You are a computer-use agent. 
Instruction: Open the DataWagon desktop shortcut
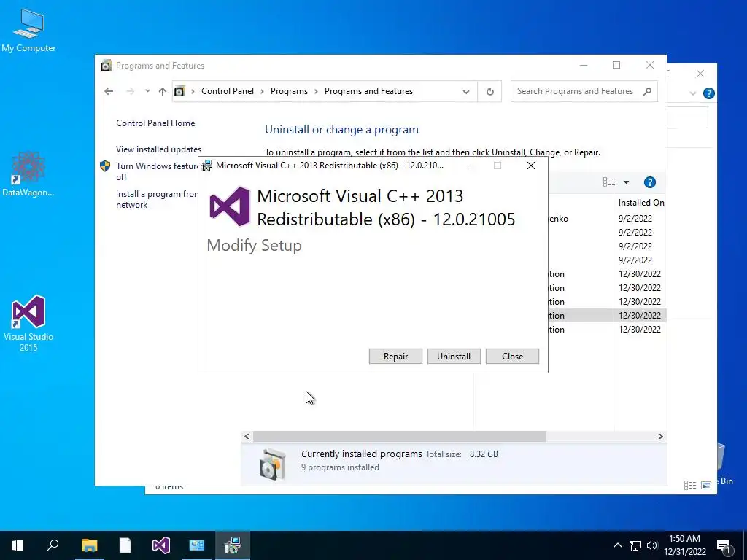pyautogui.click(x=28, y=174)
